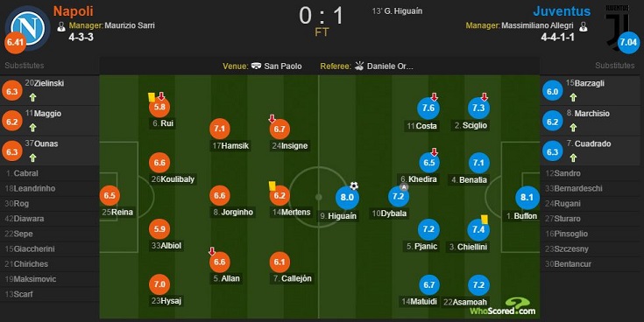Select Buffon's 8.1 rating circle
The height and width of the screenshot is (322, 644).
pyautogui.click(x=527, y=197)
